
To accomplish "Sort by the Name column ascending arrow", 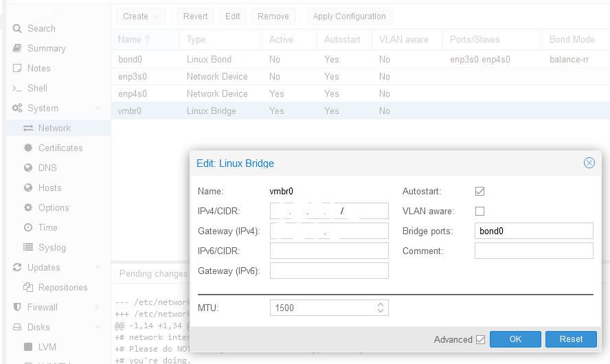I will pyautogui.click(x=148, y=40).
